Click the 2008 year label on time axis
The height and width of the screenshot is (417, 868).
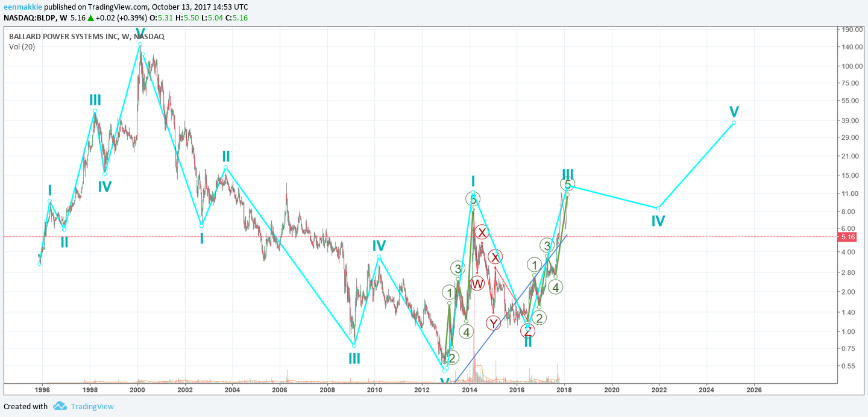coord(327,390)
